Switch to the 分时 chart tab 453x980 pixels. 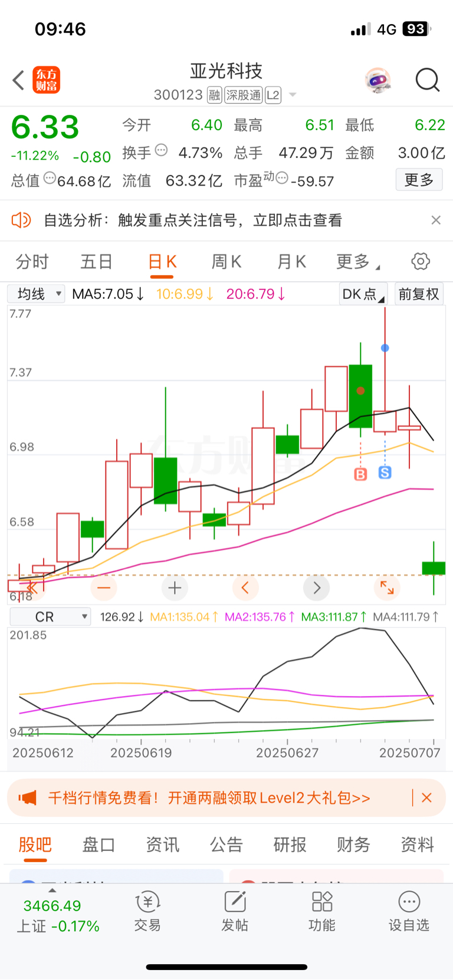click(x=32, y=262)
